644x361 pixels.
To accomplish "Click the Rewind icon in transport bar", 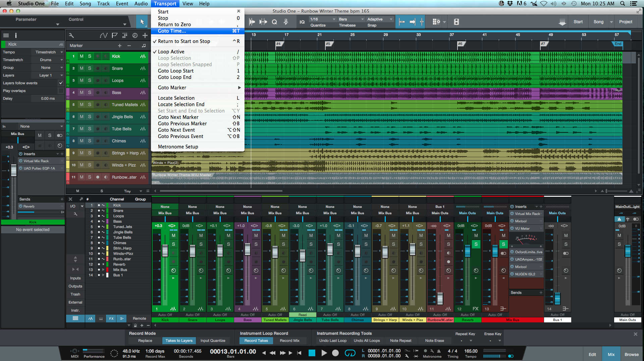I will pos(272,353).
